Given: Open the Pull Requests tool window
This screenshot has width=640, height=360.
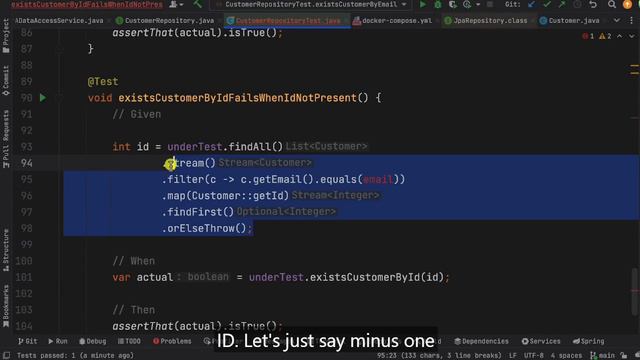Looking at the screenshot, I should tap(6, 139).
